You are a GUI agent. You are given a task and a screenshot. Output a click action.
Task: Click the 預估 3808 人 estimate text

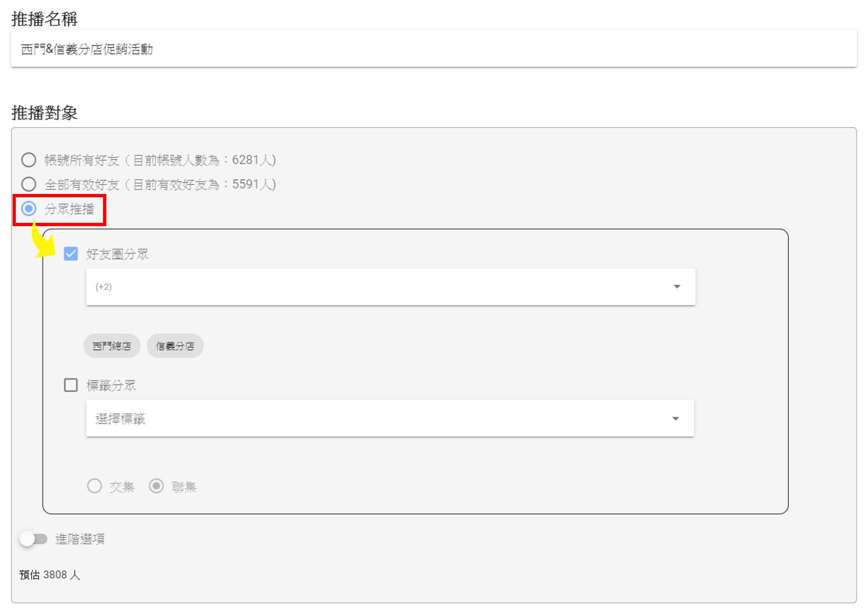(50, 575)
